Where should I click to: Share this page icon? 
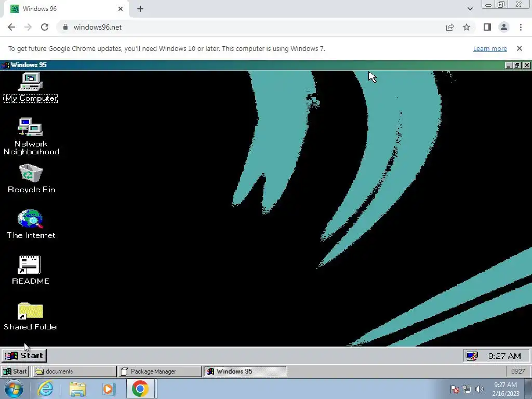click(x=450, y=27)
